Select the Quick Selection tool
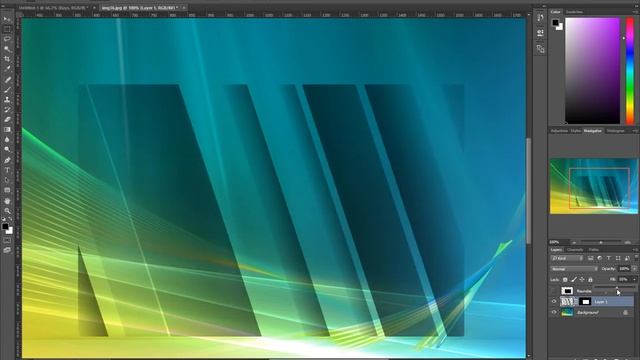The height and width of the screenshot is (360, 640). 7,49
